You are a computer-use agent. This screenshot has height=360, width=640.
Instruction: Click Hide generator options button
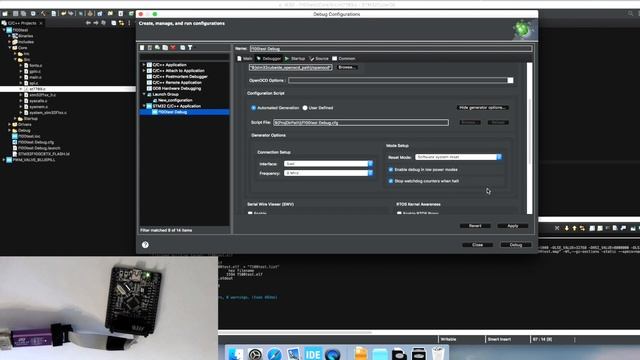[482, 108]
